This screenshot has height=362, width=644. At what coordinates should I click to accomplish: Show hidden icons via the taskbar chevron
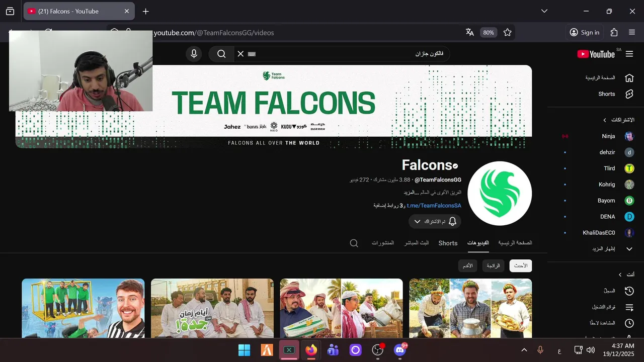tap(524, 350)
